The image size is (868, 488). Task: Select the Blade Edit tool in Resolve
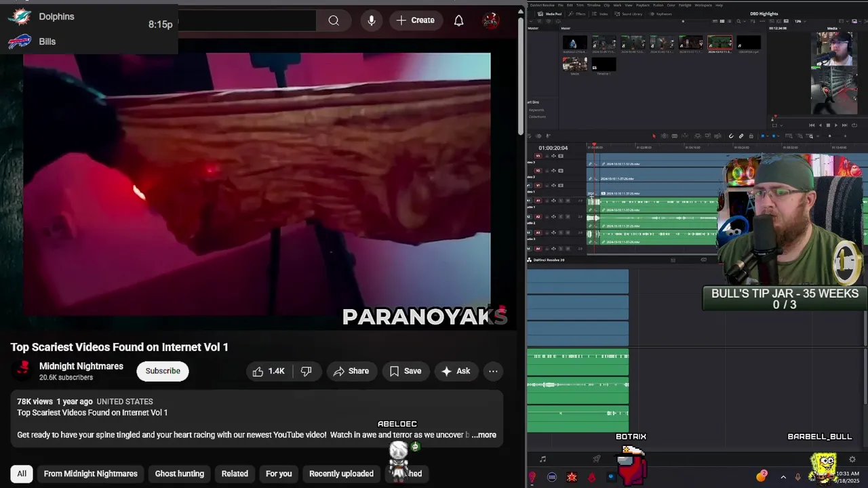click(674, 136)
